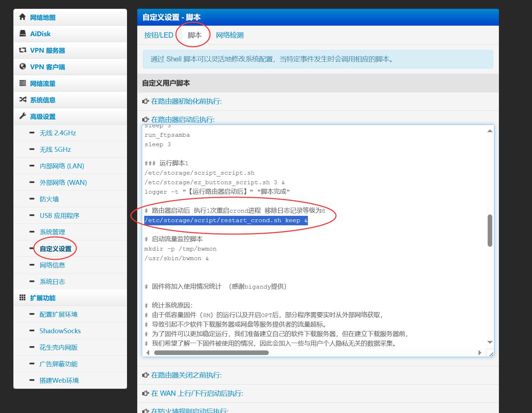This screenshot has width=532, height=413.
Task: Click line 'mkdir -p /tmp/bwmon'
Action: (x=180, y=249)
